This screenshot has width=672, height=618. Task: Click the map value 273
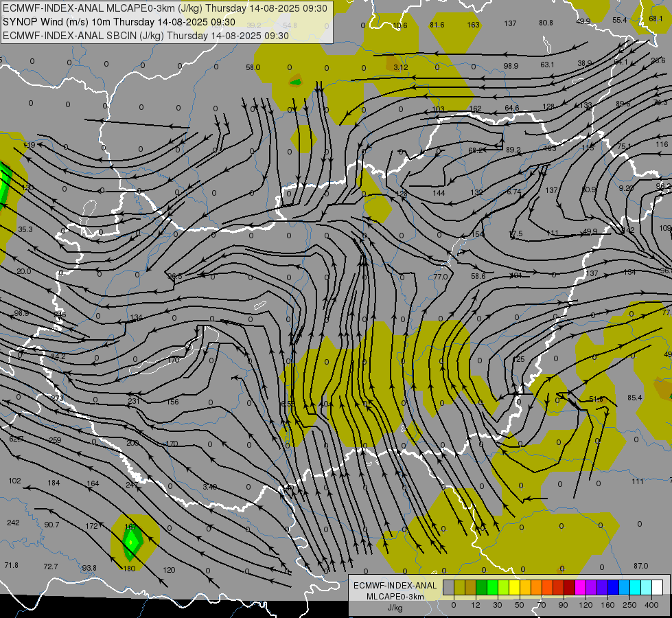[57, 398]
